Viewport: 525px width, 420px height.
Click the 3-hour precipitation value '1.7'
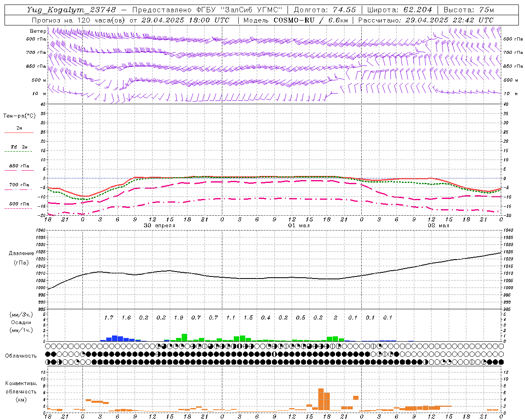pyautogui.click(x=109, y=317)
